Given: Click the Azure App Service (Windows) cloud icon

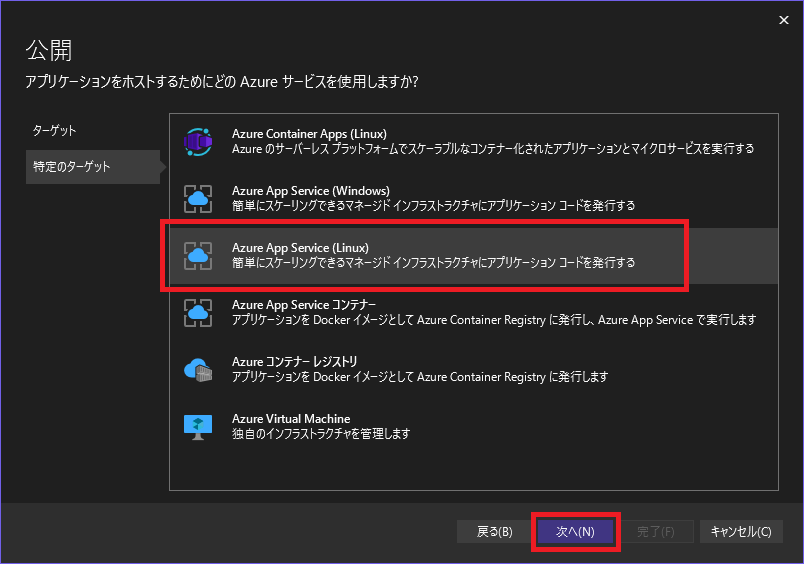Looking at the screenshot, I should (198, 199).
